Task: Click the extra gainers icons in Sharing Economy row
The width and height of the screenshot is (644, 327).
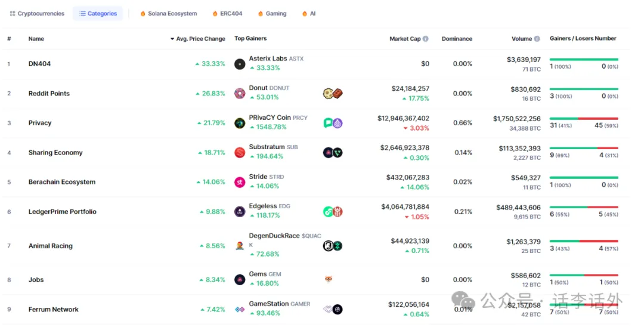Action: click(333, 152)
